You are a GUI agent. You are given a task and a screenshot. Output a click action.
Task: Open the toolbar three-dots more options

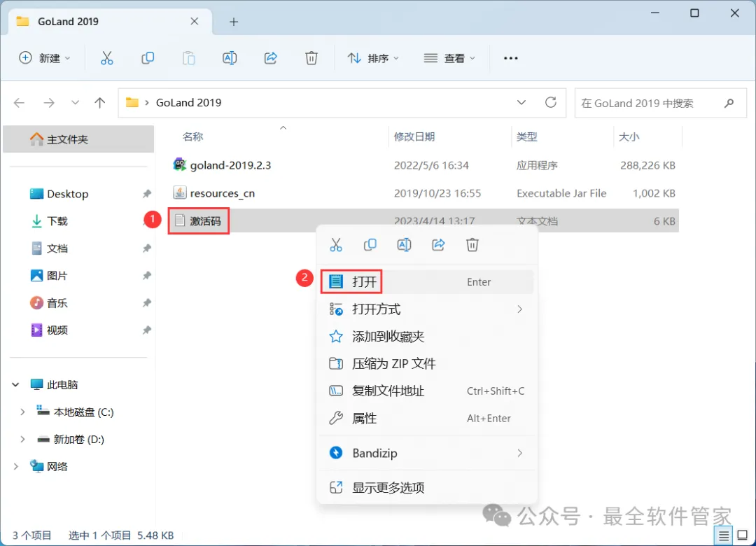point(510,58)
